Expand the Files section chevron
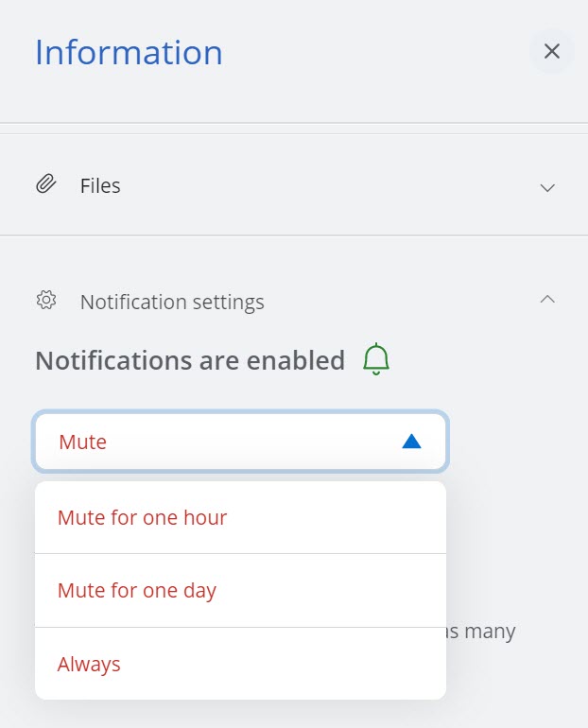 point(546,187)
